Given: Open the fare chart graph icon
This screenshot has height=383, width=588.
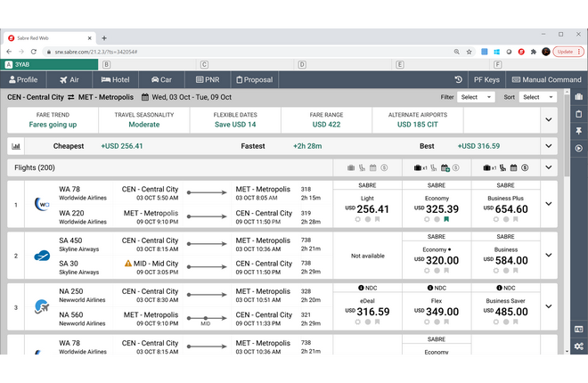Looking at the screenshot, I should [x=16, y=146].
